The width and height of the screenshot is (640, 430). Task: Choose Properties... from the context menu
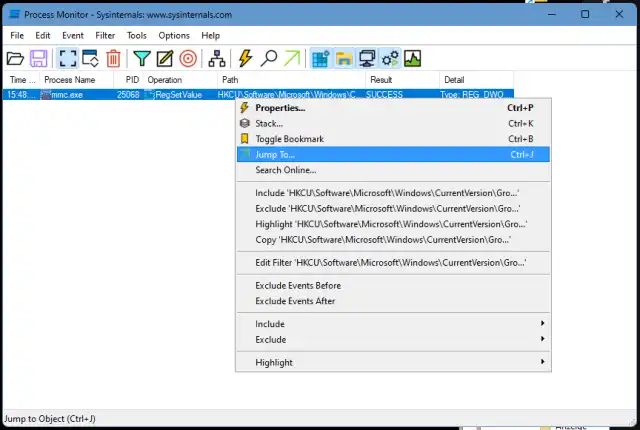coord(280,108)
